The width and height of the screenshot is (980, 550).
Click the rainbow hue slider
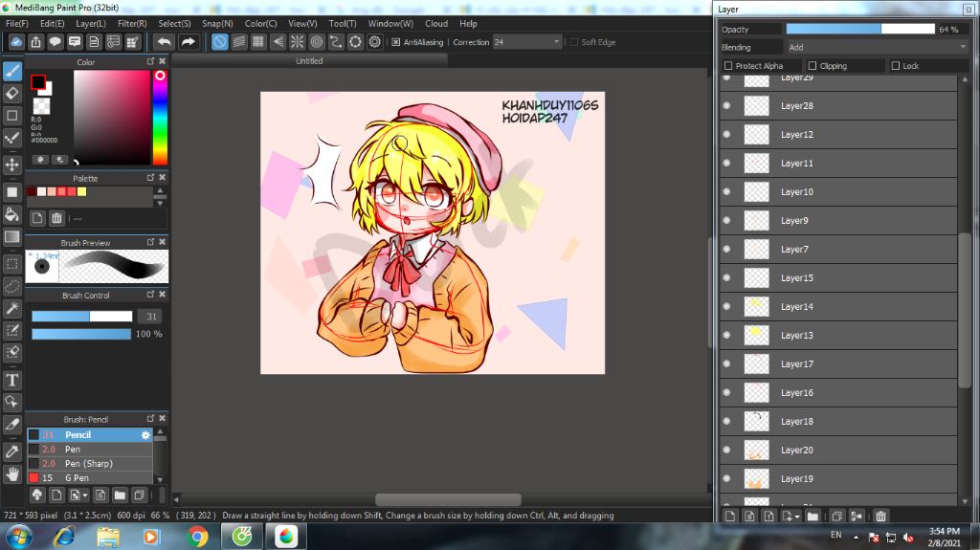click(160, 118)
